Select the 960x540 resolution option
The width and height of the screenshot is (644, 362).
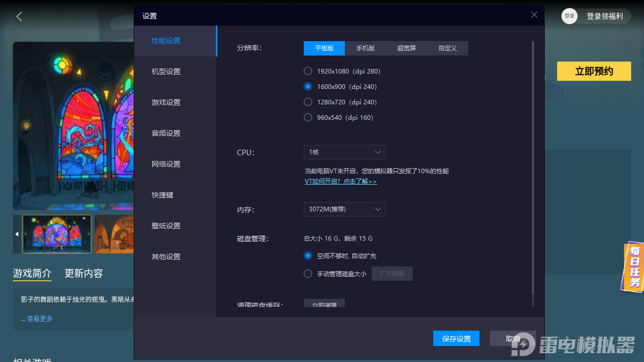[308, 117]
